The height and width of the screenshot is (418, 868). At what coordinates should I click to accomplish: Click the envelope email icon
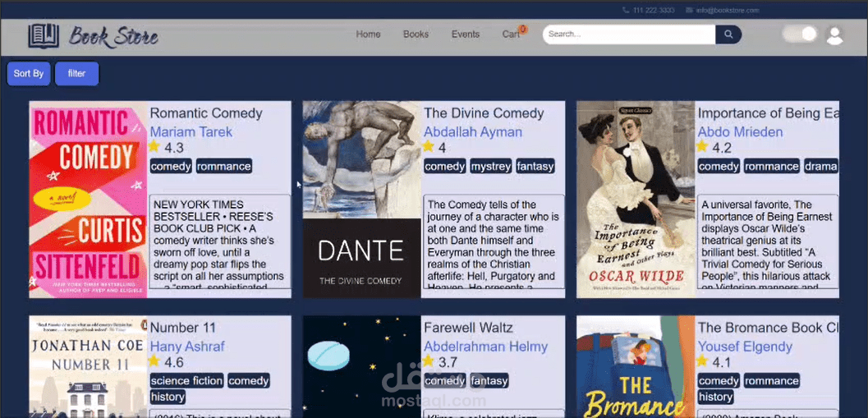(x=689, y=10)
